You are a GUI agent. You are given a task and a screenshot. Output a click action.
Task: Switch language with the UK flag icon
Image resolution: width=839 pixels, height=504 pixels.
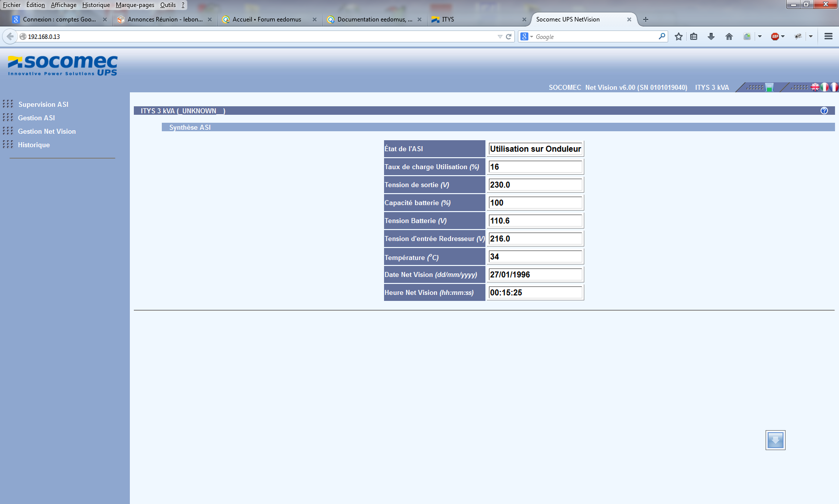point(815,87)
